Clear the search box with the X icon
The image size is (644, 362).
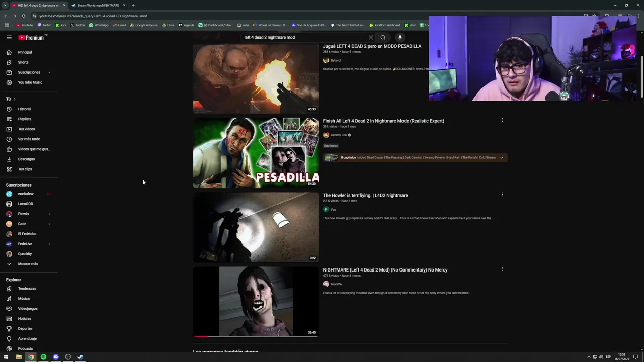(371, 37)
